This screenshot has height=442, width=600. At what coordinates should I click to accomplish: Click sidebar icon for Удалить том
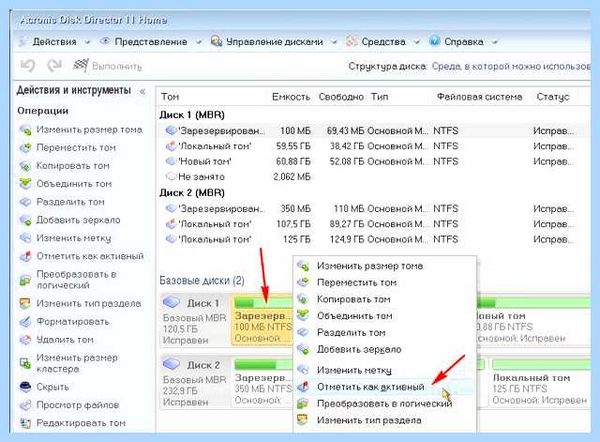coord(25,340)
